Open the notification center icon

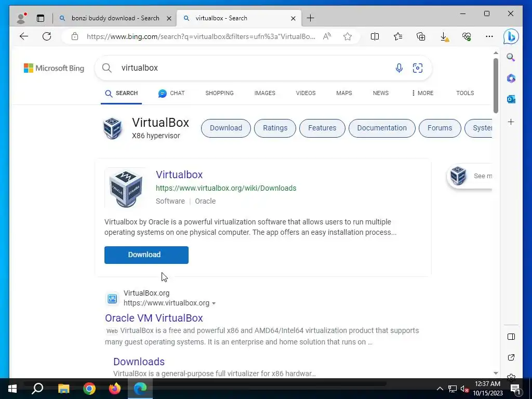[x=515, y=389]
